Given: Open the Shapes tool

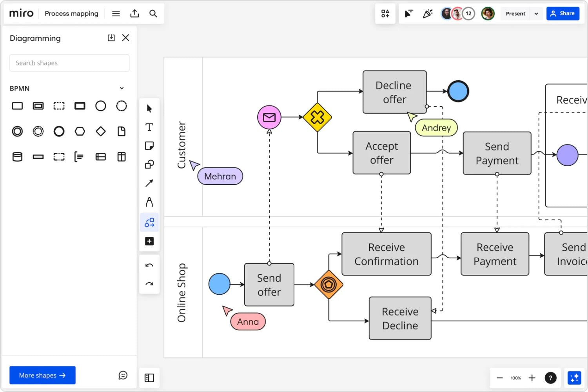Looking at the screenshot, I should point(149,164).
